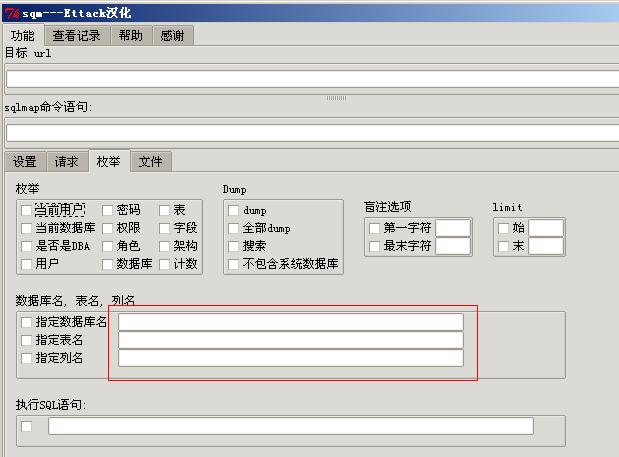Open the 感谢 tab

pyautogui.click(x=173, y=36)
